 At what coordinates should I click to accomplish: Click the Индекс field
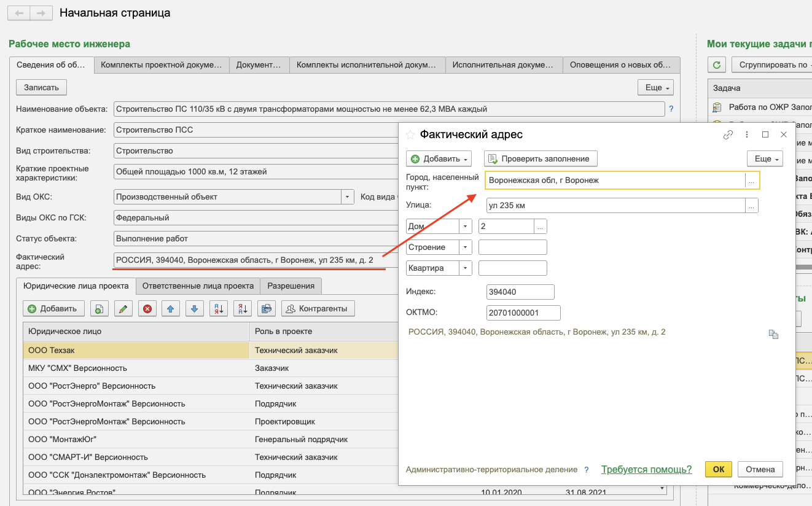pos(520,292)
